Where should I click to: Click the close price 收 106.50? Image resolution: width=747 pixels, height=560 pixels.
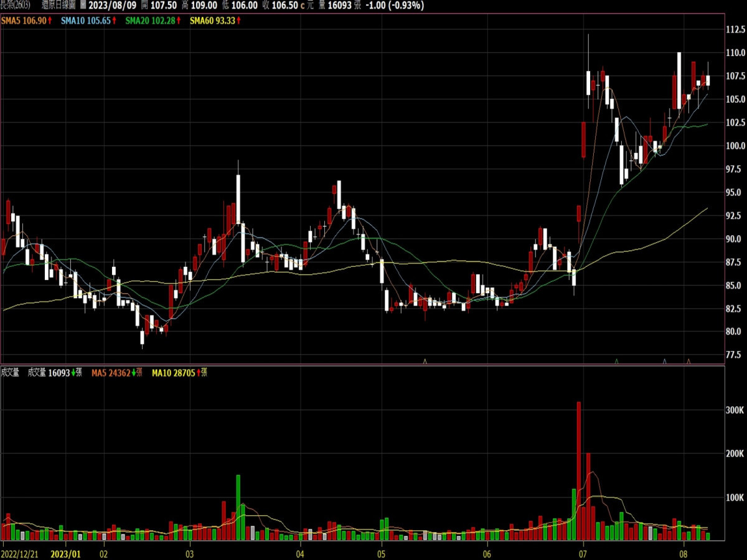click(x=279, y=5)
